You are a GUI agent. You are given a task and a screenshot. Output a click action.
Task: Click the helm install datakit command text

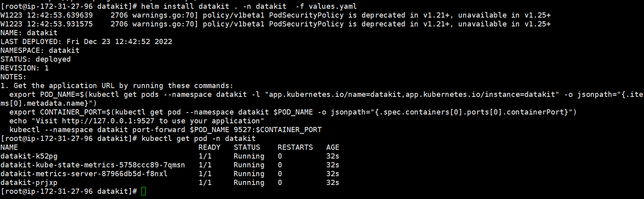coord(249,6)
